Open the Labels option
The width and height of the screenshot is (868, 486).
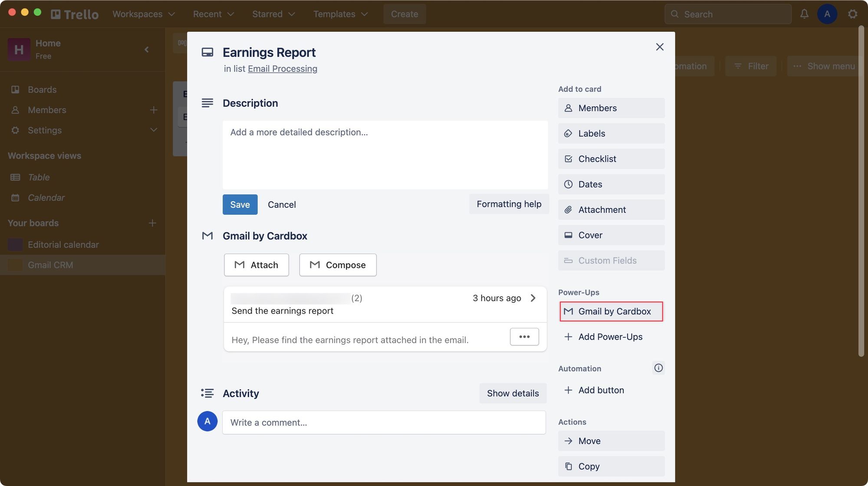(611, 134)
